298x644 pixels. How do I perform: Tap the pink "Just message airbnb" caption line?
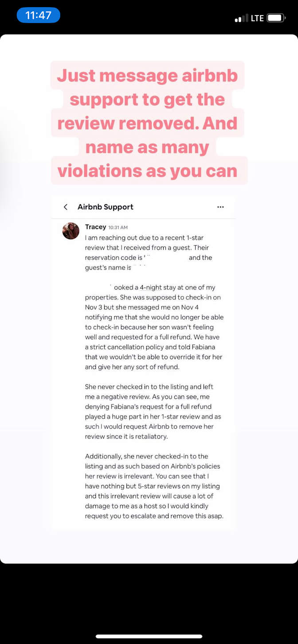[x=147, y=75]
